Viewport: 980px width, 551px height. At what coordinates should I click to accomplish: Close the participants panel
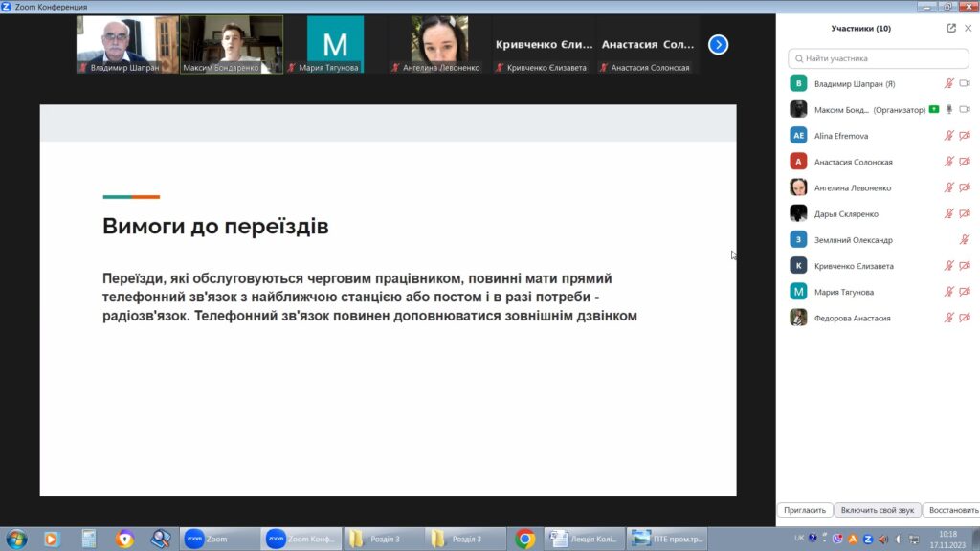[969, 28]
